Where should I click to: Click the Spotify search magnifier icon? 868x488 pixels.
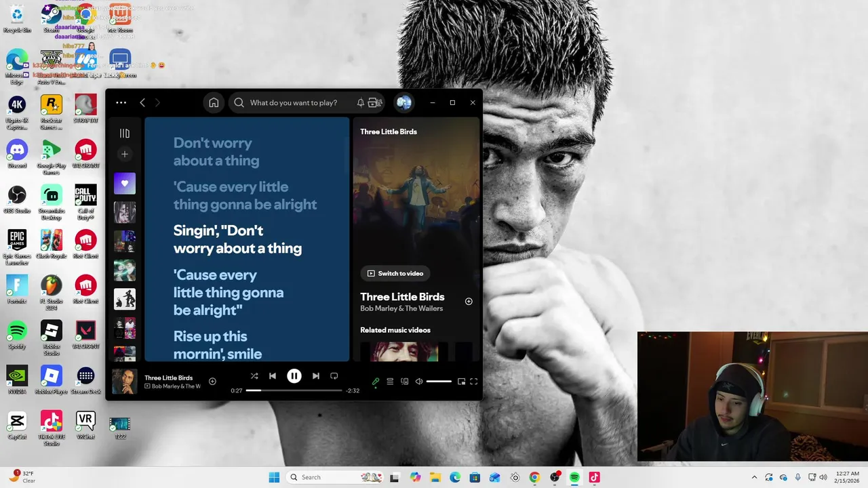(239, 103)
